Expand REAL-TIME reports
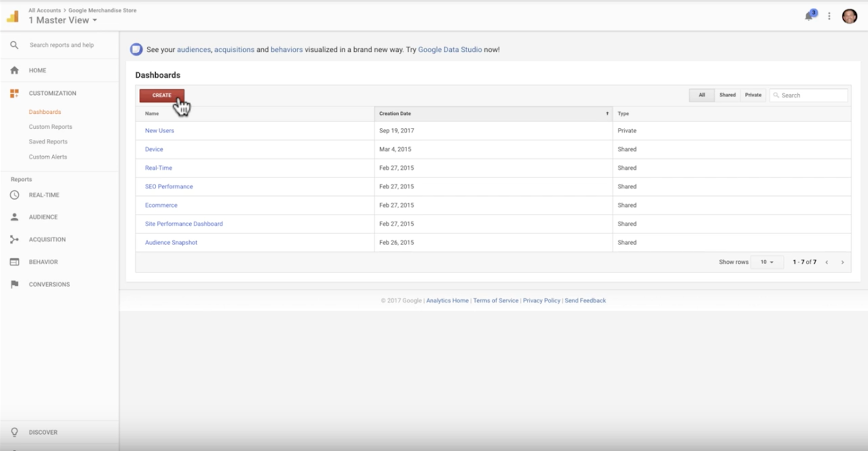 (44, 195)
